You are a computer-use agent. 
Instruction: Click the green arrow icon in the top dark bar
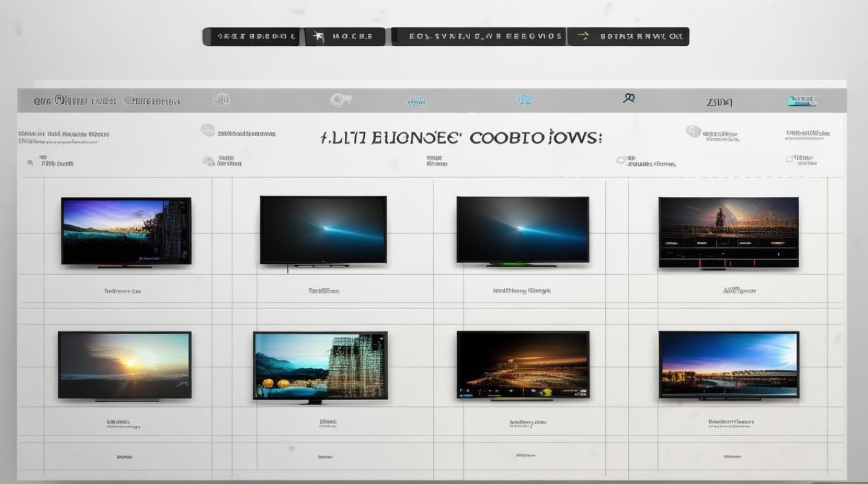[583, 37]
